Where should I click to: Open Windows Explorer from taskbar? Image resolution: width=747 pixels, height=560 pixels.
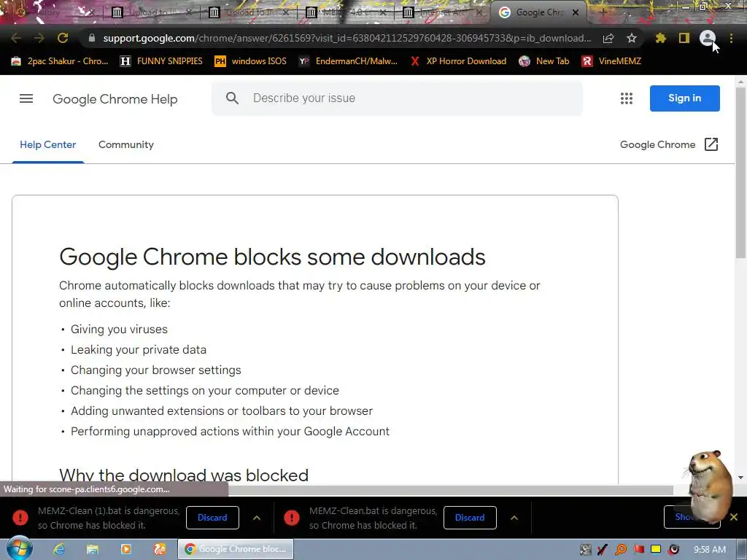tap(93, 549)
